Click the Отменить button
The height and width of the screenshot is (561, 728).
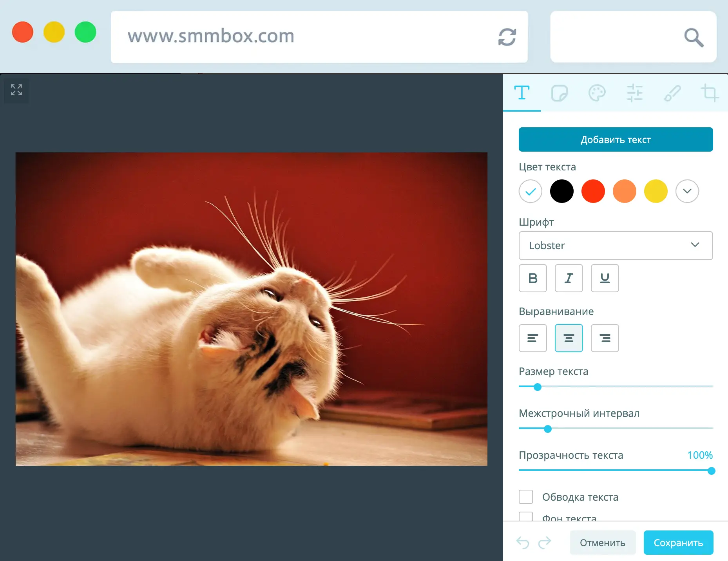click(x=603, y=543)
